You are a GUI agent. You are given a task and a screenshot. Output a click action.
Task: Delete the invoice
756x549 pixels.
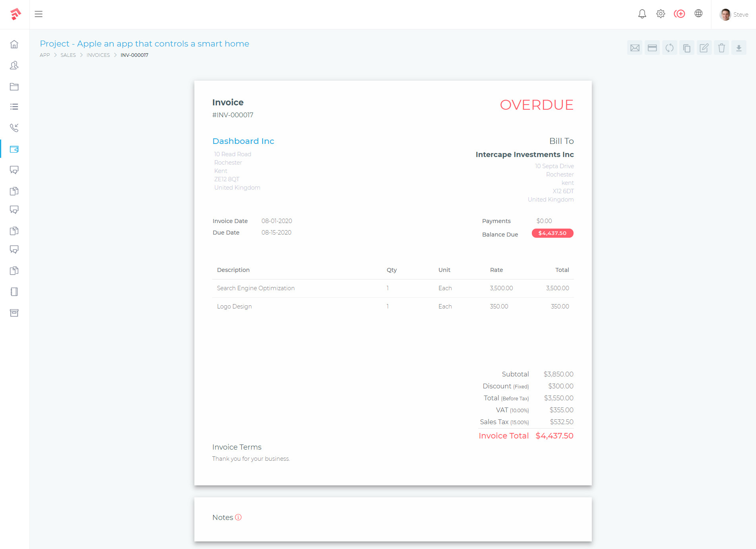721,47
